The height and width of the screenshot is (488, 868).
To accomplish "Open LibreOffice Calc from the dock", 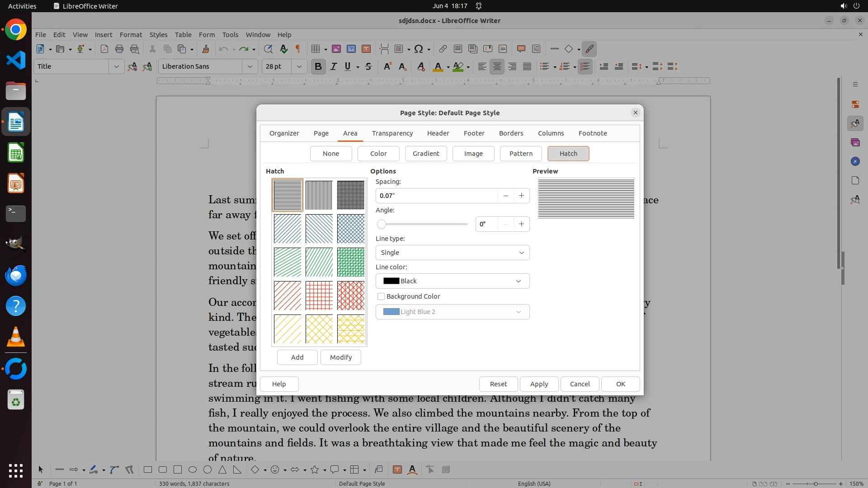I will point(16,153).
